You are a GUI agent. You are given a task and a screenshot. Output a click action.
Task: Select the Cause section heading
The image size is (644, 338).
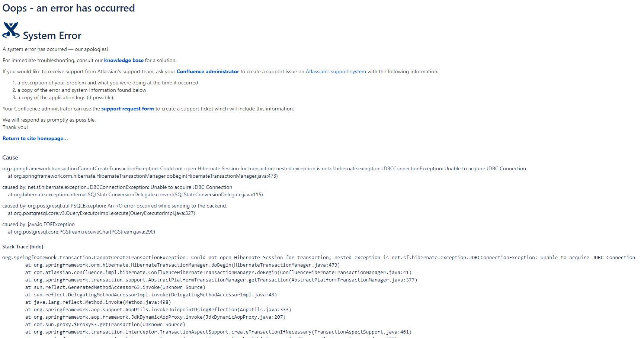tap(10, 157)
